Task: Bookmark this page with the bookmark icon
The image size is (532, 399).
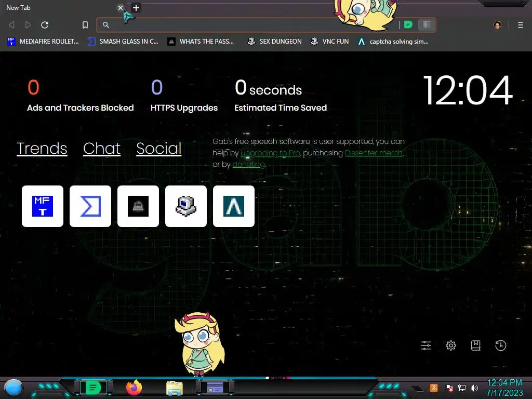Action: [x=85, y=25]
